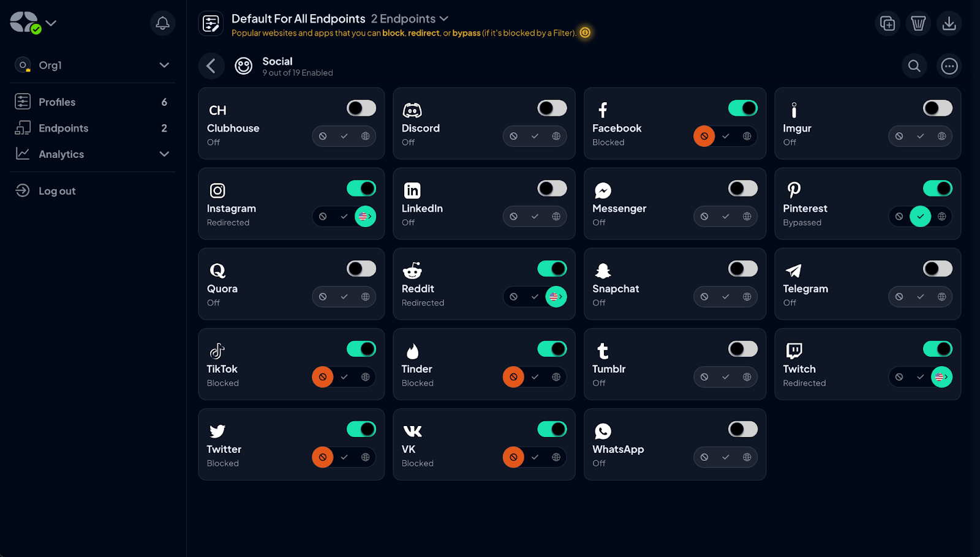
Task: Disable the Twitter toggle
Action: tap(361, 429)
